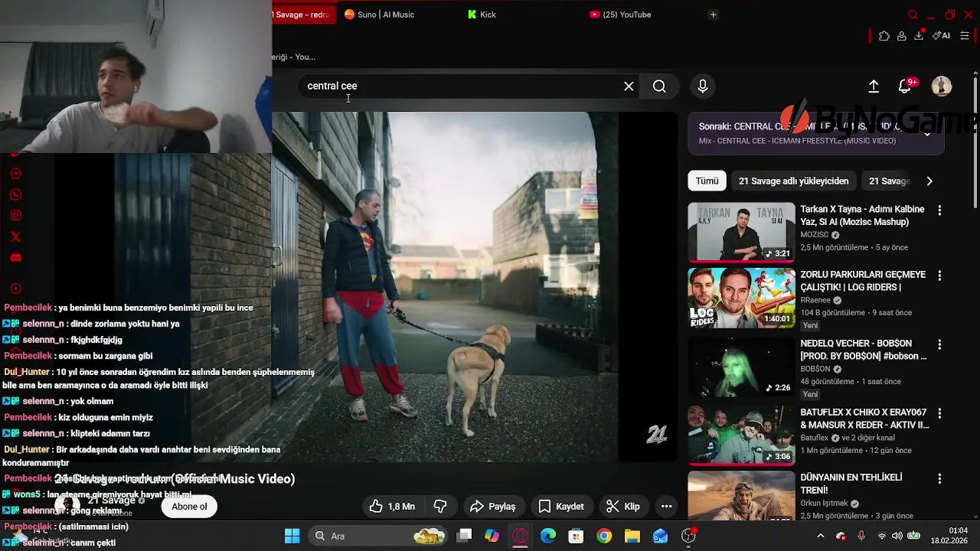Clear the YouTube search box text
Image resolution: width=980 pixels, height=551 pixels.
629,86
